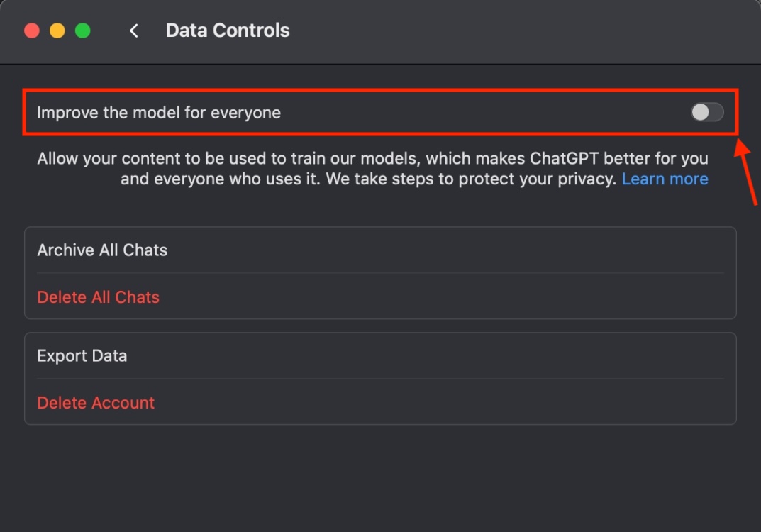Select the red traffic light button
The height and width of the screenshot is (532, 761).
click(x=32, y=31)
